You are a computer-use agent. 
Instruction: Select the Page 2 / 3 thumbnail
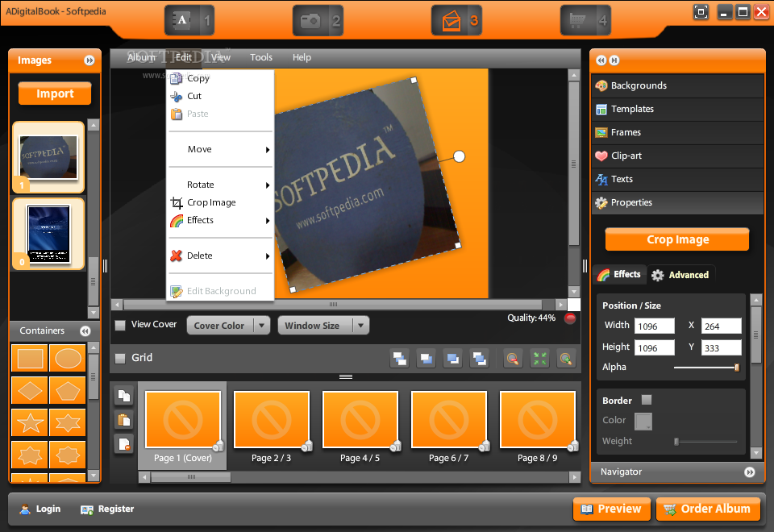(x=272, y=420)
